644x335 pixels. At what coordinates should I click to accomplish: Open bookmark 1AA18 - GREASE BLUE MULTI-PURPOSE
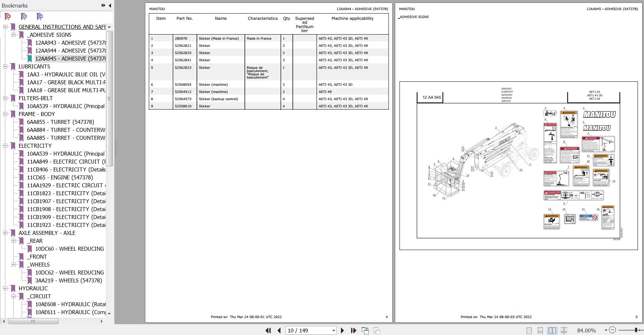(x=66, y=90)
